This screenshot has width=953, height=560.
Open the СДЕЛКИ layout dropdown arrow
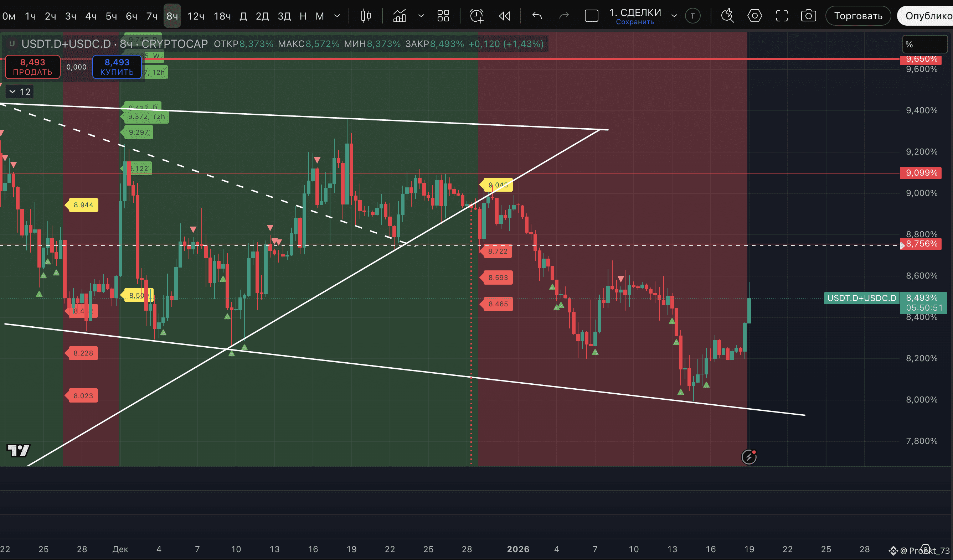pos(674,16)
